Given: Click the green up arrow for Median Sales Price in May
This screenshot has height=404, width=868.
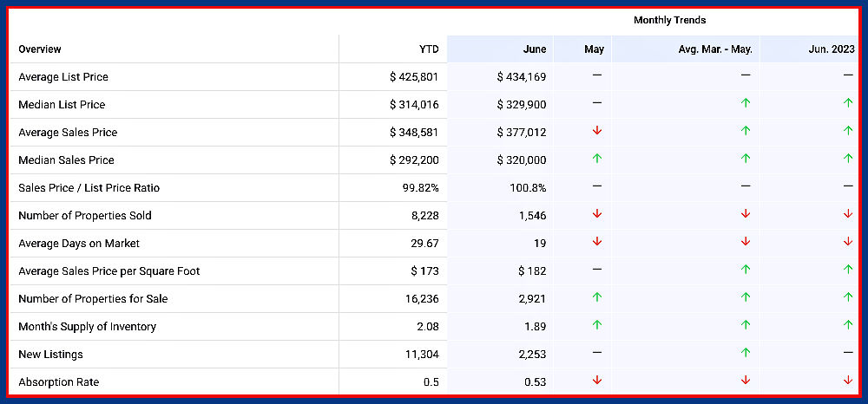Looking at the screenshot, I should [596, 159].
